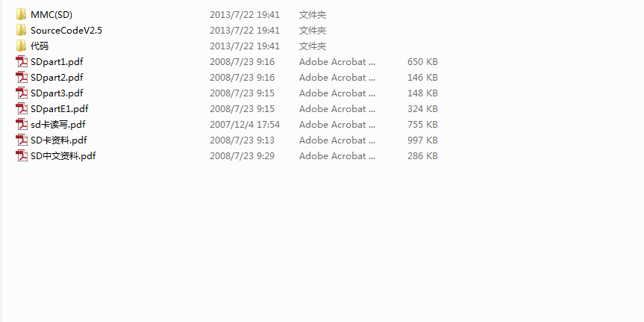This screenshot has height=322, width=644.
Task: Click the Adobe Acrobat type of SDpart3.pdf
Action: point(337,93)
